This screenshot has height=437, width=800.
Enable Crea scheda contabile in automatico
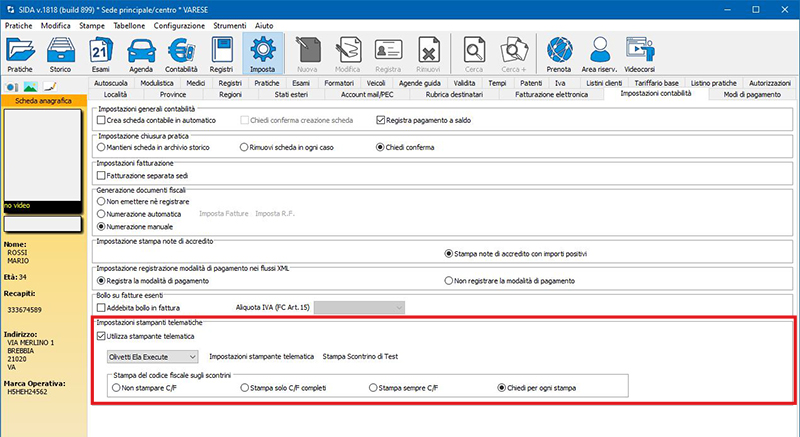102,120
